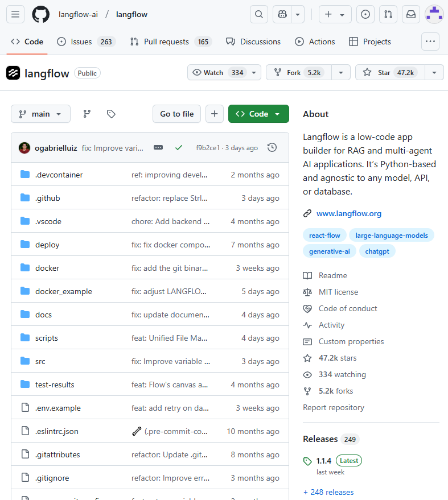
Task: Open the notifications inbox icon
Action: (411, 14)
